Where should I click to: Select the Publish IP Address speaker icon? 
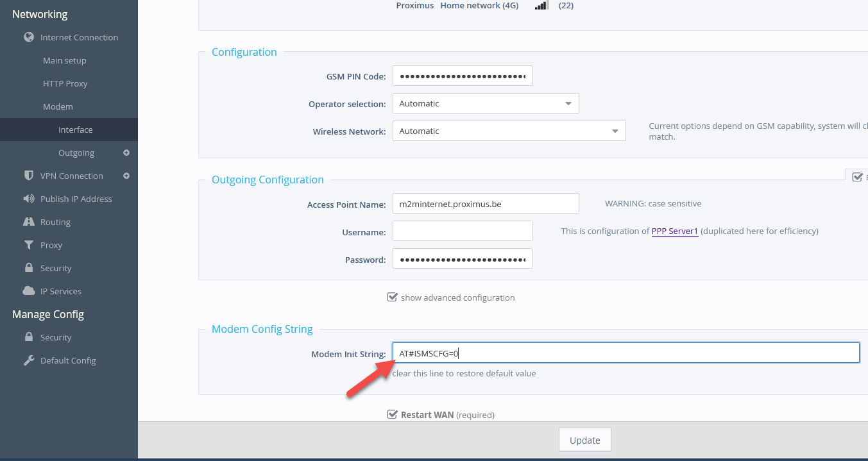click(x=28, y=198)
